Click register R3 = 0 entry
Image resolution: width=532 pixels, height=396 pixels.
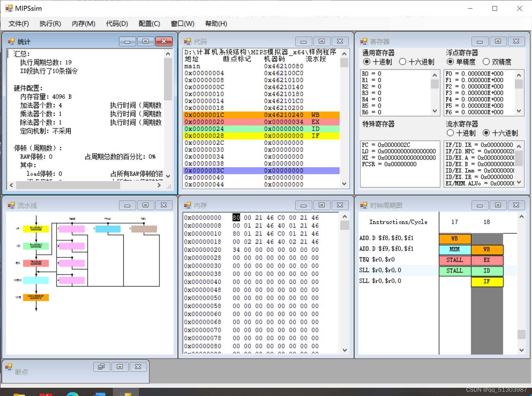point(372,93)
